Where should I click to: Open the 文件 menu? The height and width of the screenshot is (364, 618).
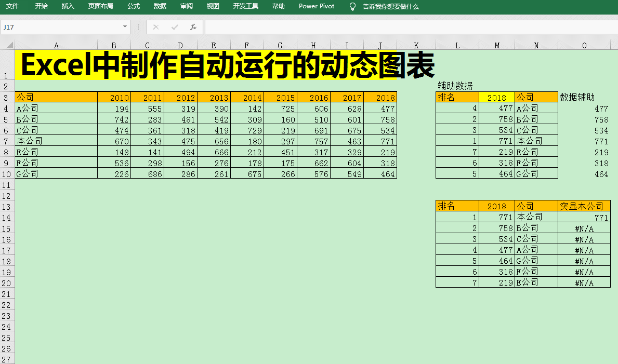tap(12, 7)
